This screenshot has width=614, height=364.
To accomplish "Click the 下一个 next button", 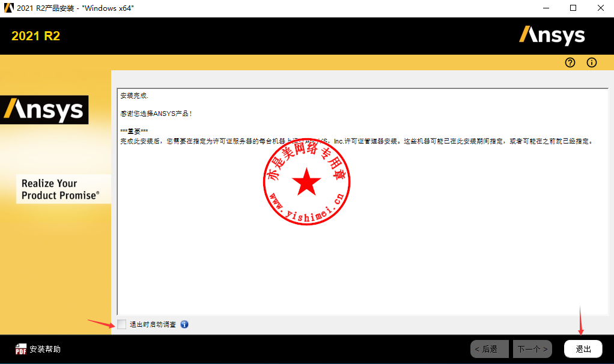I will coord(532,349).
